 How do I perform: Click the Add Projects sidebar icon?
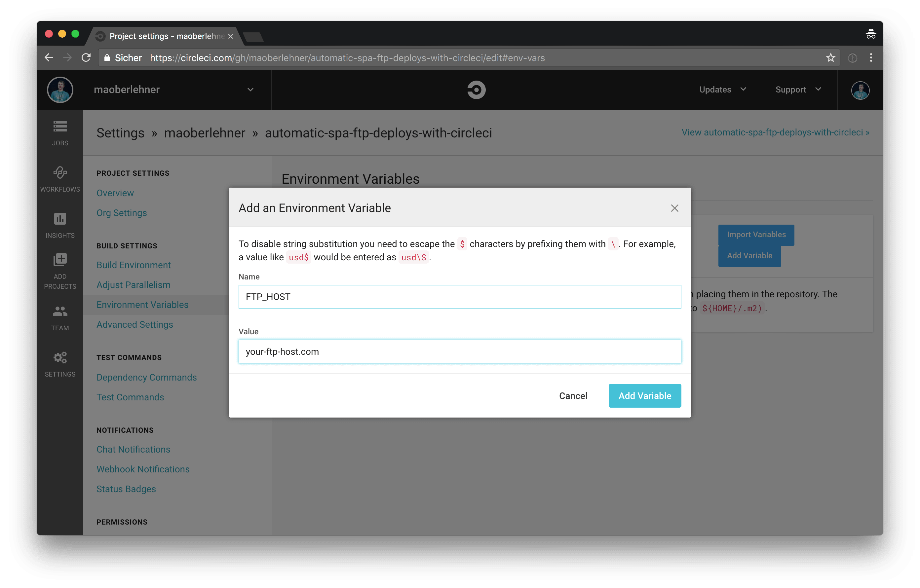(60, 270)
